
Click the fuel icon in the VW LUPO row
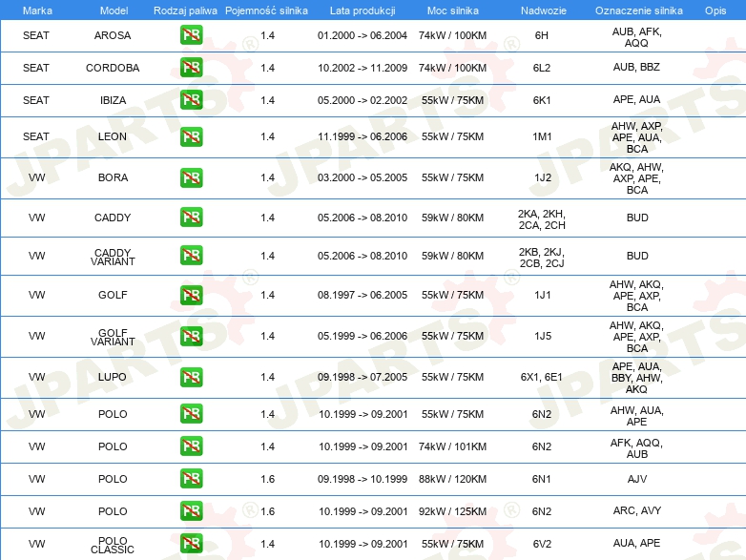tap(191, 377)
